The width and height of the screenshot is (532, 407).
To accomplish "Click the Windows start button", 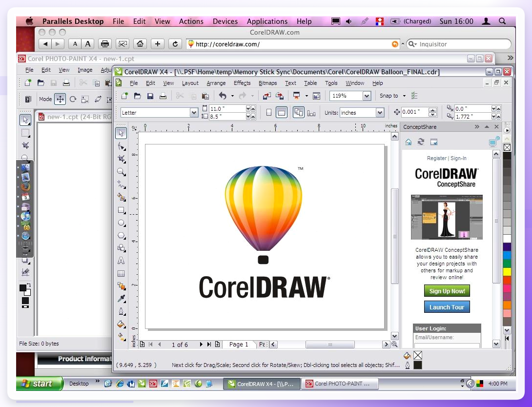I will (40, 384).
